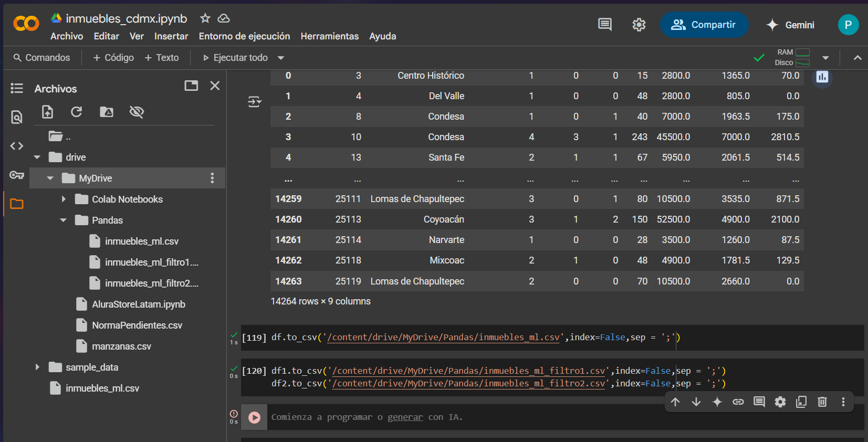Image resolution: width=868 pixels, height=442 pixels.
Task: Open the Comandos search palette
Action: coord(41,58)
